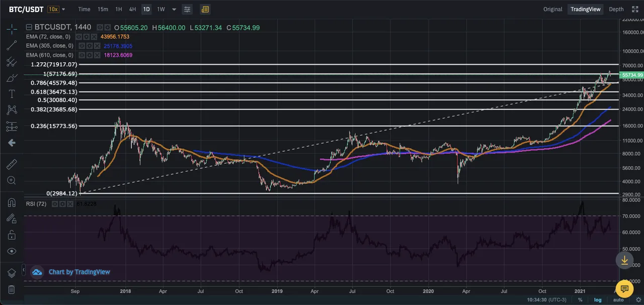Hide the EMA 610 indicator
This screenshot has width=644, height=305.
point(82,55)
